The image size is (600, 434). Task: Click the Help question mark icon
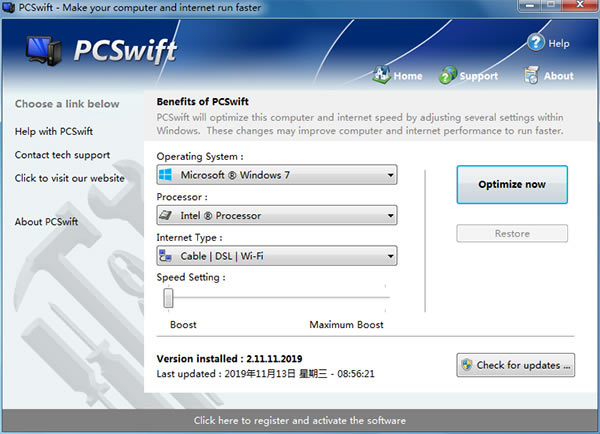(536, 42)
